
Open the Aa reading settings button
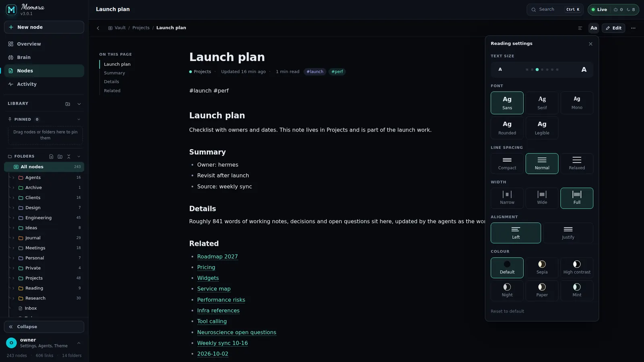coord(593,28)
